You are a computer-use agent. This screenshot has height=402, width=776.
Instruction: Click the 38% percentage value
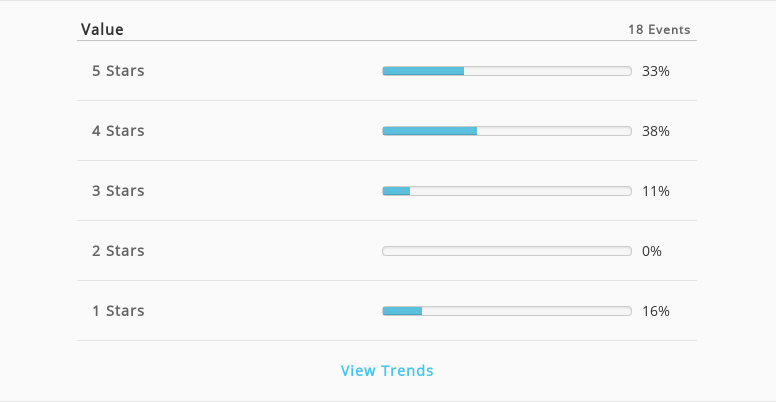point(656,131)
